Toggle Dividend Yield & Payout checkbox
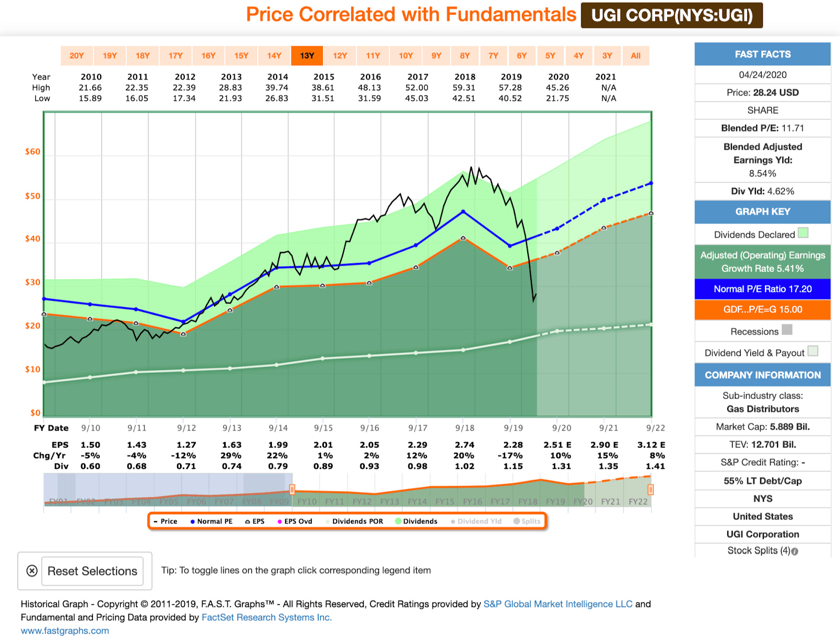Viewport: 840px width, 639px height. 813,351
